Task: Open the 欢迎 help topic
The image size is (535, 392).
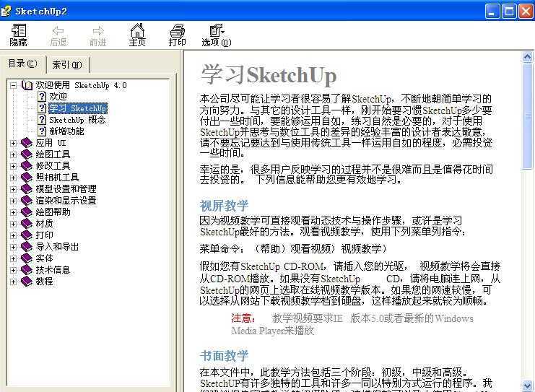Action: coord(58,97)
